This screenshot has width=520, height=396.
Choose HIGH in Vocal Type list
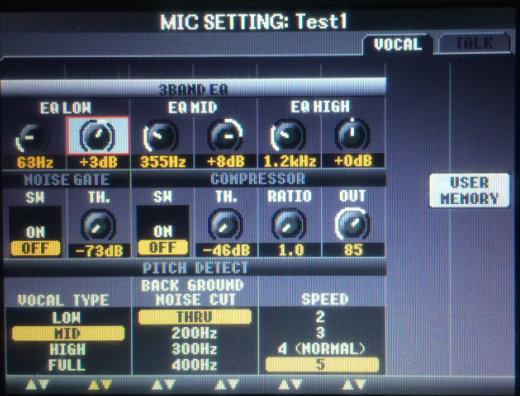[x=68, y=349]
